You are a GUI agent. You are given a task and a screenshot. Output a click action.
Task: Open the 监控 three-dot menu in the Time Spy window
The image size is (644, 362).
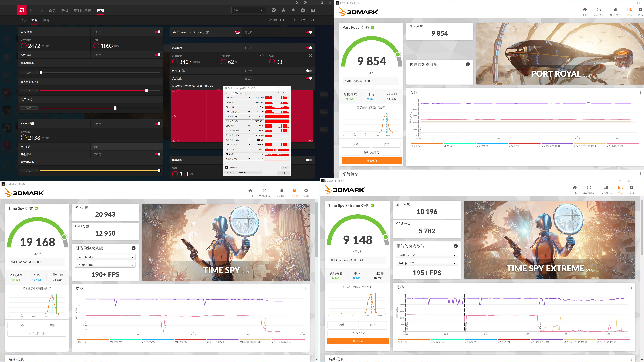coord(306,289)
